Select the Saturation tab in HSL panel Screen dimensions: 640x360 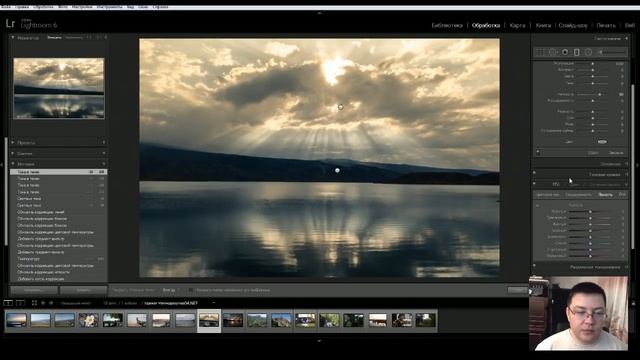tap(578, 195)
